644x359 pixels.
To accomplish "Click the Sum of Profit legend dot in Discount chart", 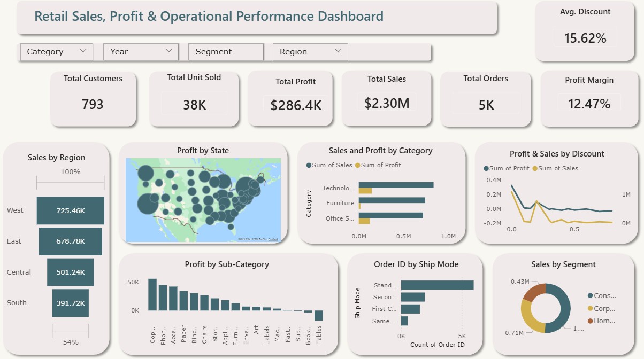I will 486,168.
